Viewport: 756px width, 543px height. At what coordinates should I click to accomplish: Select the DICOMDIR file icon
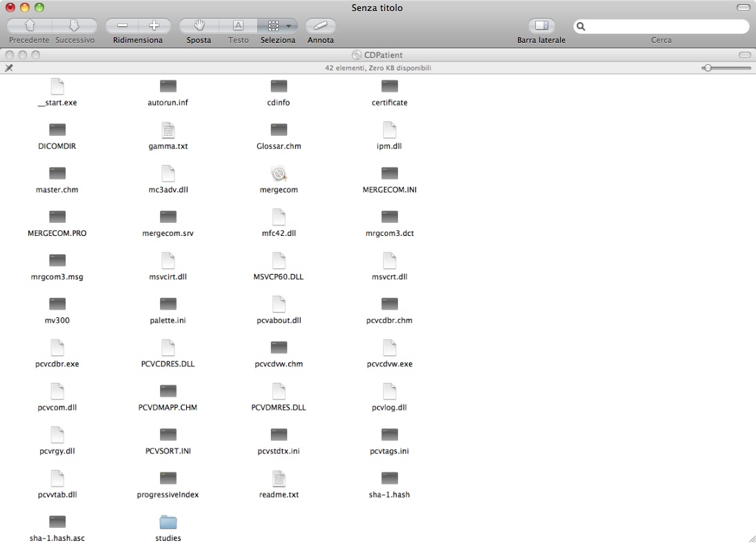point(57,130)
